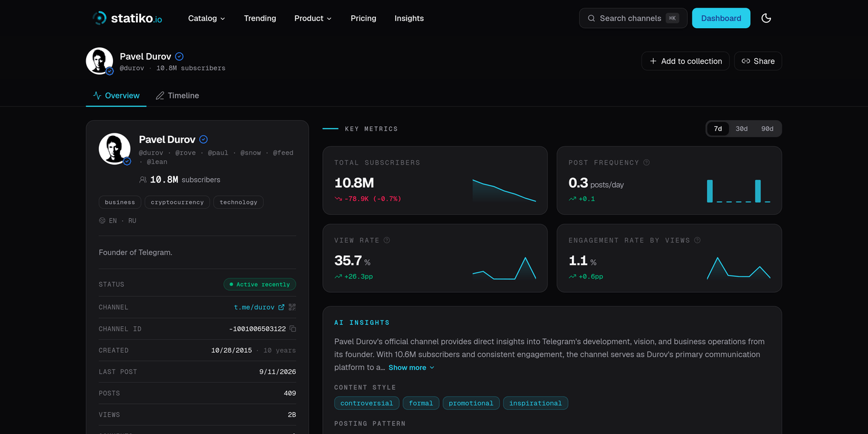The height and width of the screenshot is (434, 868).
Task: Click the Engagement Rate sparkline chart
Action: click(738, 268)
